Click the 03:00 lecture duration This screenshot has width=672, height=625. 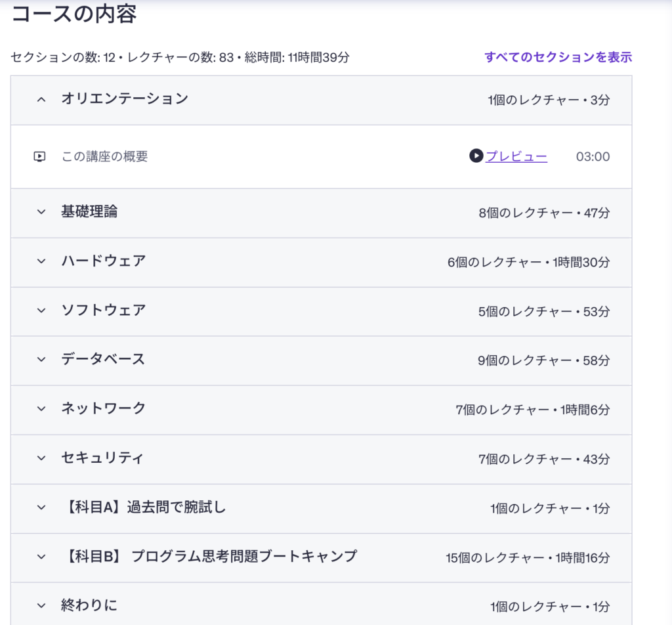click(593, 157)
